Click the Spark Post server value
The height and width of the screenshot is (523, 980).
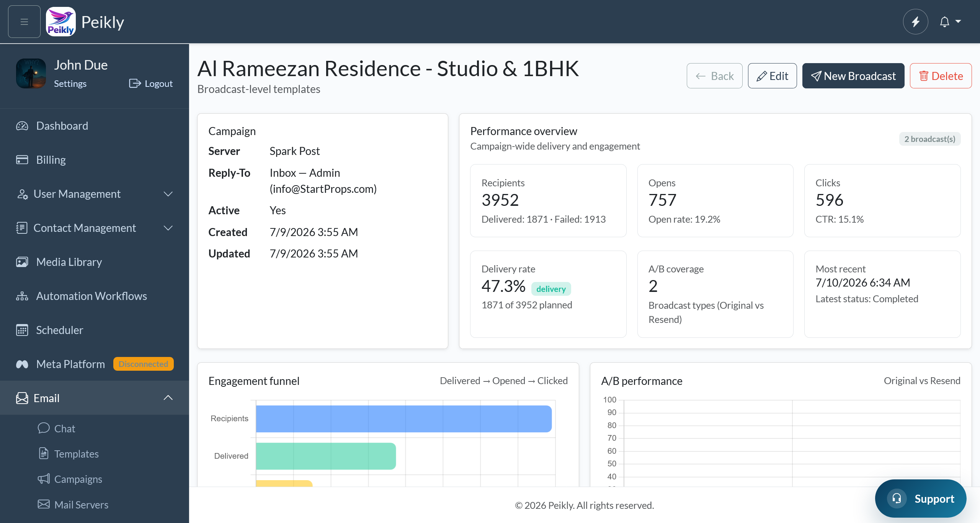point(294,151)
